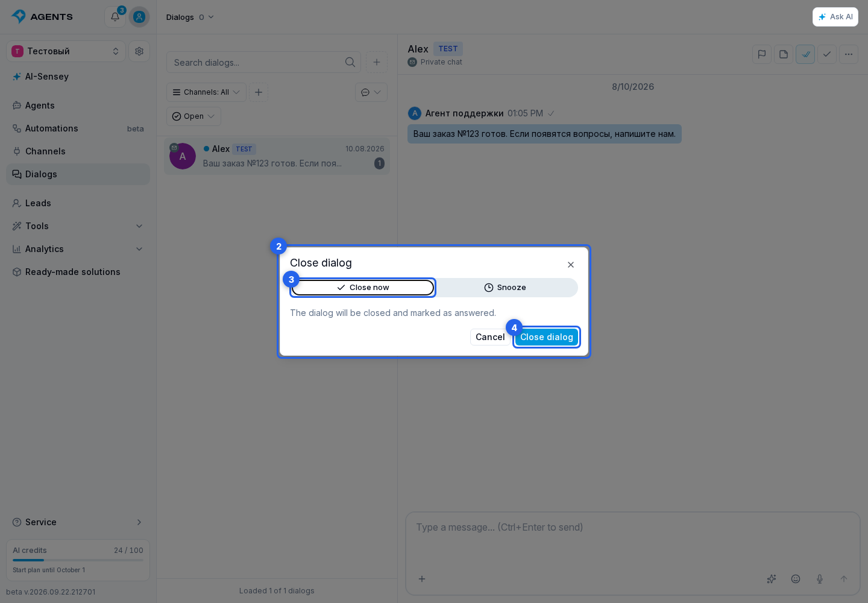Confirm with the Close dialog button
Viewport: 868px width, 603px height.
coord(547,337)
